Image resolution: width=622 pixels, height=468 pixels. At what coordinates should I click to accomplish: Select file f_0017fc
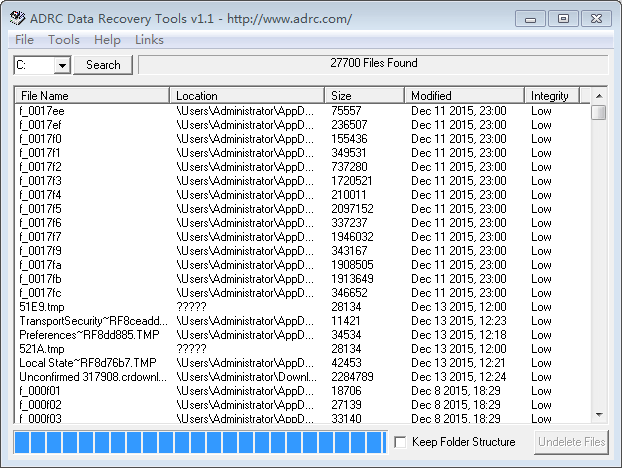pos(40,293)
